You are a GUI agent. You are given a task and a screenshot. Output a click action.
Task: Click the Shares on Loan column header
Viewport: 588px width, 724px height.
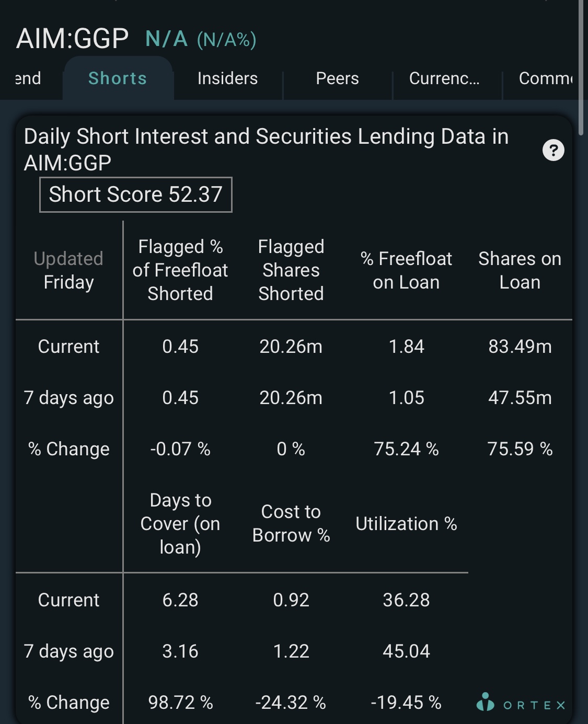tap(520, 270)
